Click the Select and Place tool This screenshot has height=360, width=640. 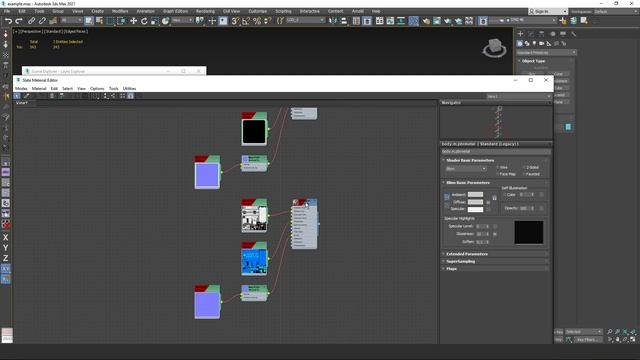pos(165,21)
